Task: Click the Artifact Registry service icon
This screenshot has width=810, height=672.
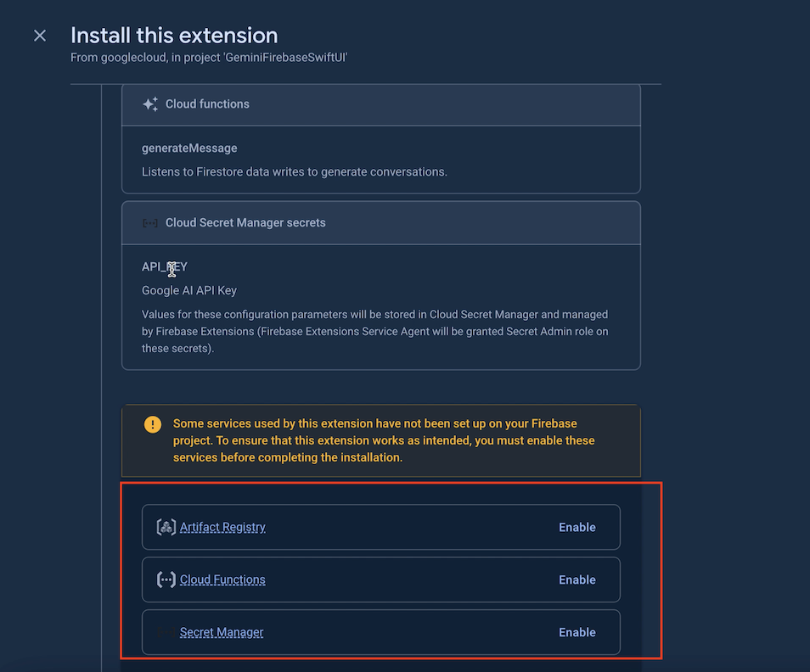Action: [x=166, y=527]
